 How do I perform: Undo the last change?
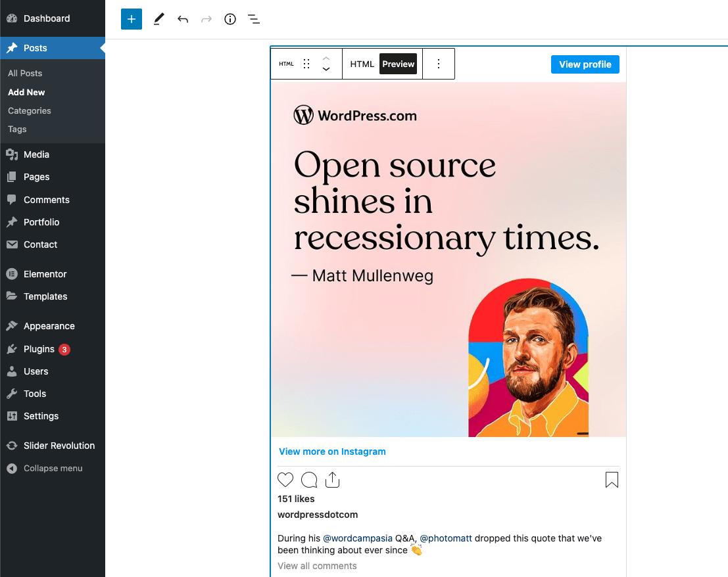click(x=183, y=19)
